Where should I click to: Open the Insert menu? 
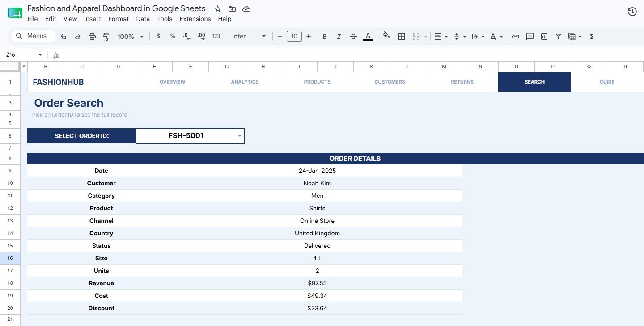pos(93,19)
